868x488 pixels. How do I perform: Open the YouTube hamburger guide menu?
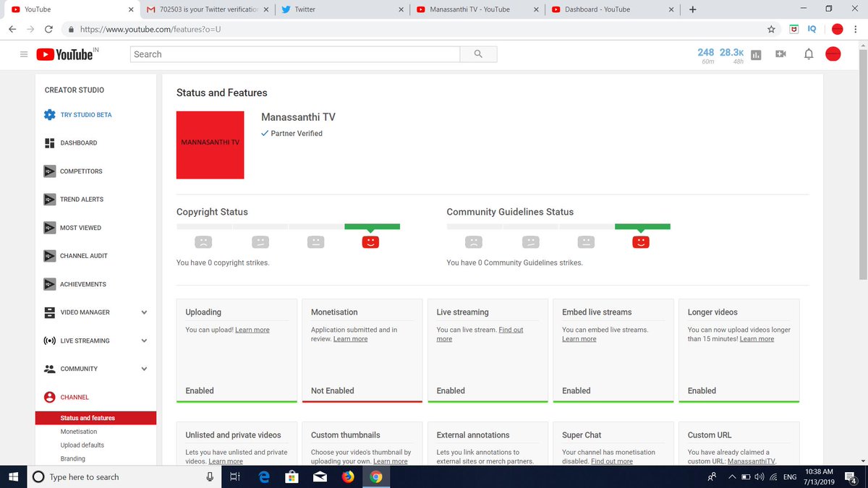coord(24,54)
